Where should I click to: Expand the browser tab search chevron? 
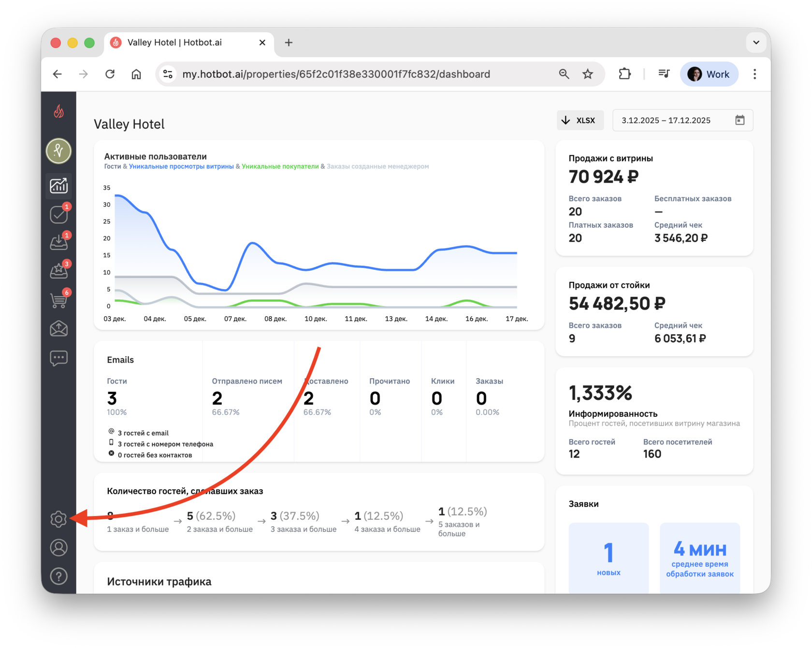[x=756, y=43]
